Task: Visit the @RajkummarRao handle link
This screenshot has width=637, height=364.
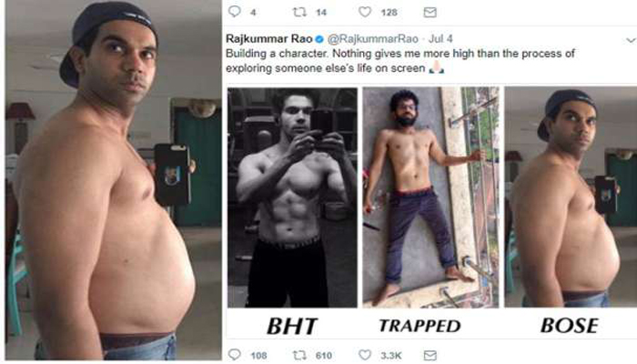Action: click(x=373, y=38)
